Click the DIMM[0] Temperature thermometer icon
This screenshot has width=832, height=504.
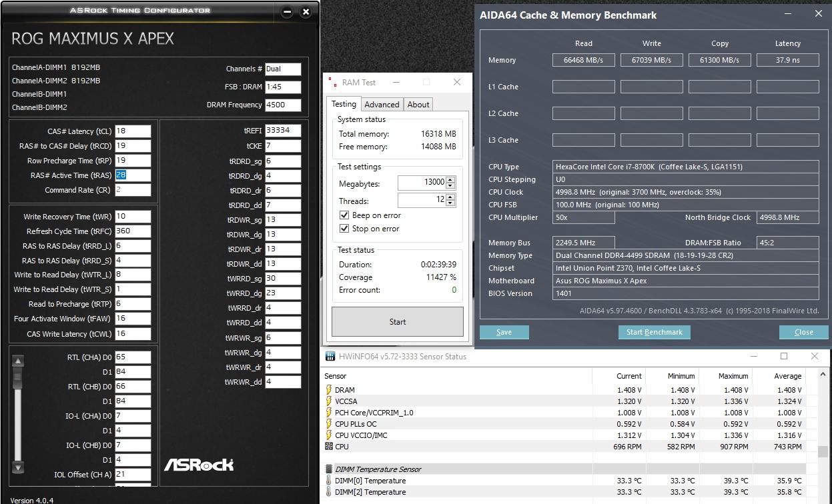pos(328,481)
